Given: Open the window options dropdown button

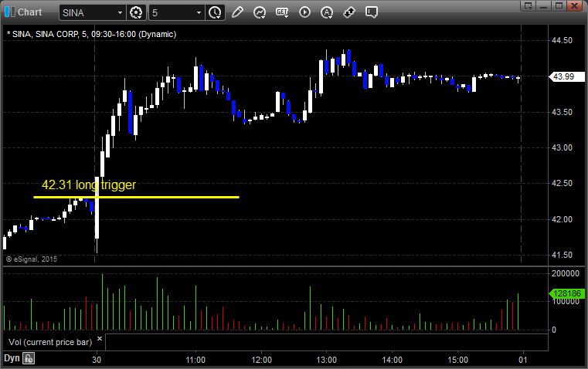Looking at the screenshot, I should [x=528, y=5].
